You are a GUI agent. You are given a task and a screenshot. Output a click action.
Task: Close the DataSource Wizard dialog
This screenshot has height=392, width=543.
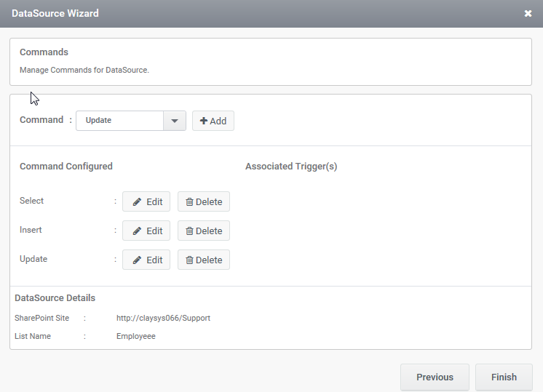click(528, 14)
